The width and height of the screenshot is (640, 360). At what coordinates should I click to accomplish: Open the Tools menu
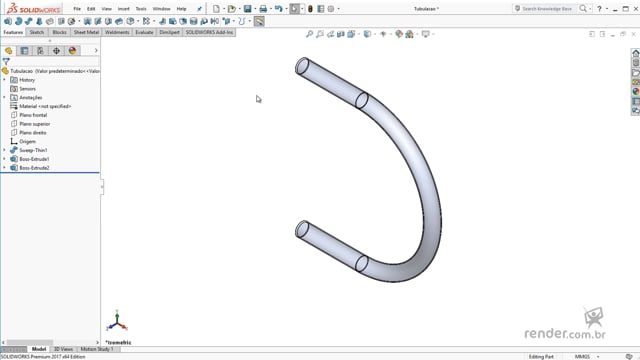point(141,9)
